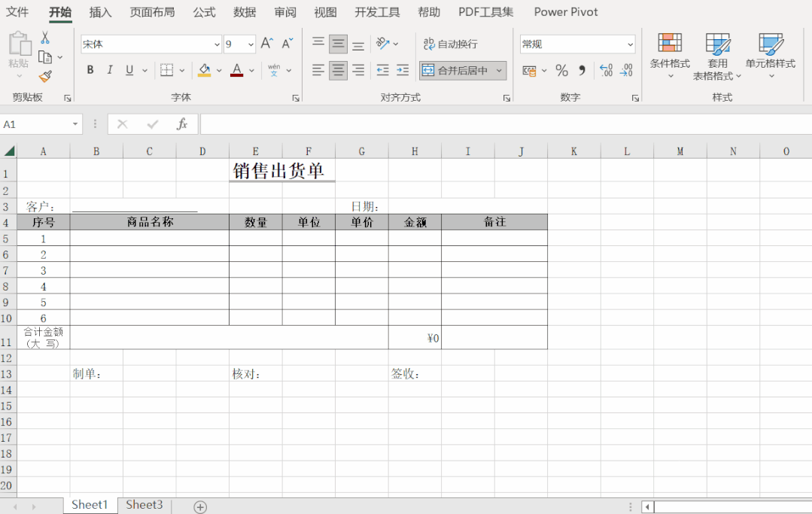Switch to the Sheet3 tab
812x514 pixels.
pyautogui.click(x=144, y=505)
